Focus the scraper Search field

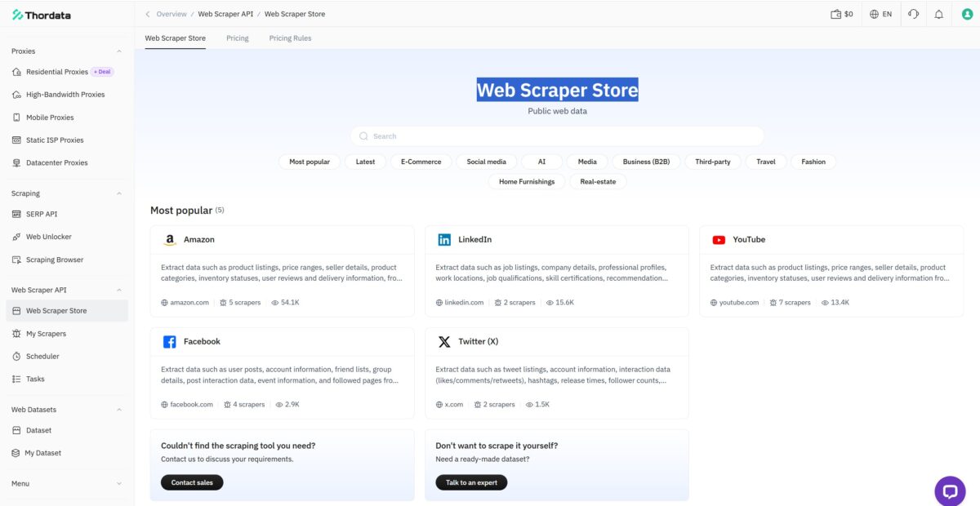click(557, 136)
